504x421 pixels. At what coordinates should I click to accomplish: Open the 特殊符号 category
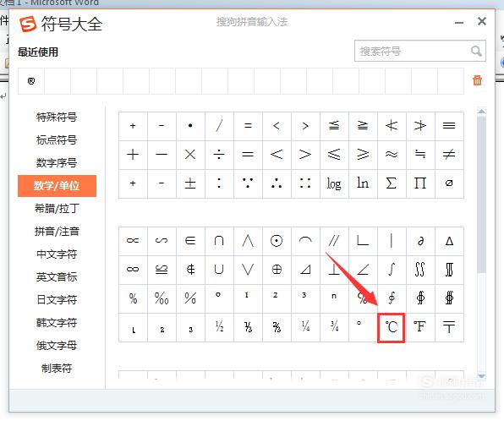coord(57,118)
